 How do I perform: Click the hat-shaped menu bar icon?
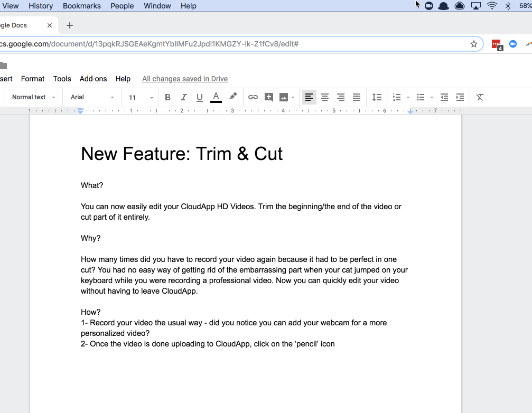[443, 6]
